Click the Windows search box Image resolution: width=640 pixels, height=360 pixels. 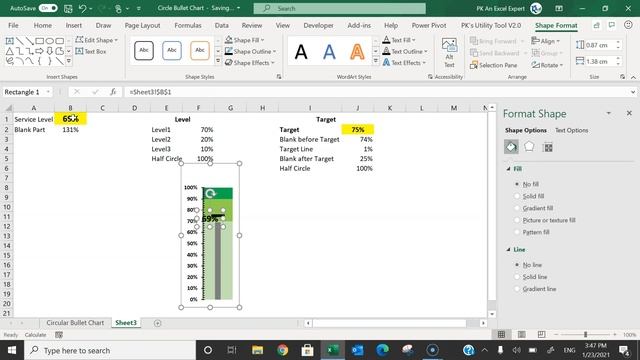coord(110,350)
